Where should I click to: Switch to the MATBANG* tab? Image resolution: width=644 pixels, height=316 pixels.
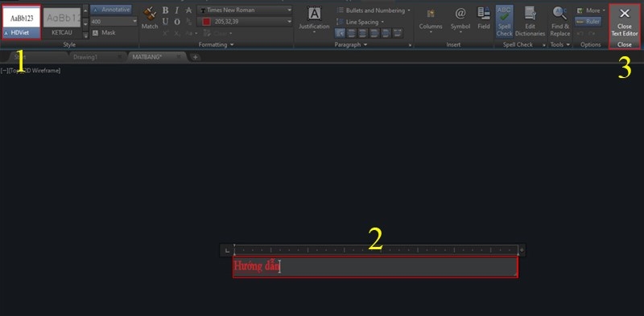click(147, 57)
